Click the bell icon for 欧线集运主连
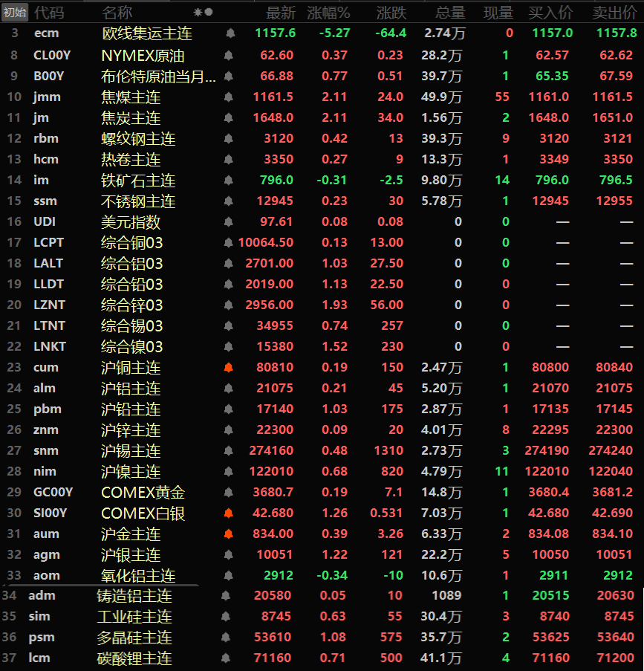644x671 pixels. tap(230, 33)
